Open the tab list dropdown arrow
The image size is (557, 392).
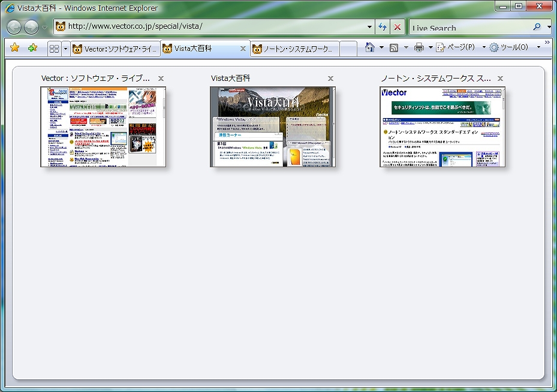point(65,49)
